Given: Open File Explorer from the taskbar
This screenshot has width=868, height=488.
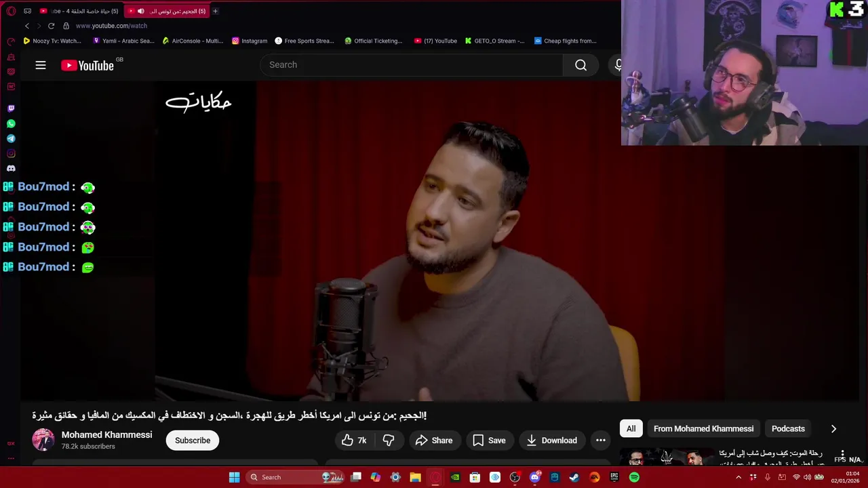Looking at the screenshot, I should point(415,477).
